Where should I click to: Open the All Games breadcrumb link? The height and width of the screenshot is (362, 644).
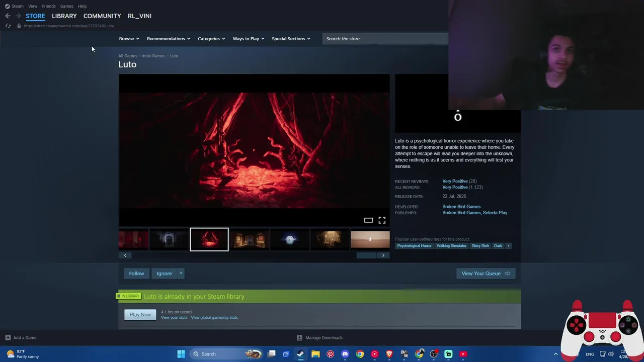coord(128,56)
